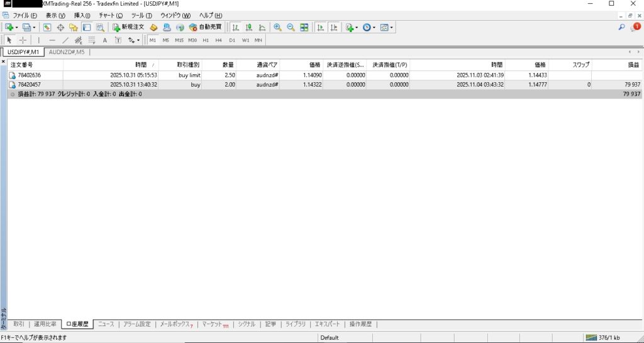Click the Zoom In magnifier icon
The width and height of the screenshot is (644, 343).
pyautogui.click(x=278, y=27)
